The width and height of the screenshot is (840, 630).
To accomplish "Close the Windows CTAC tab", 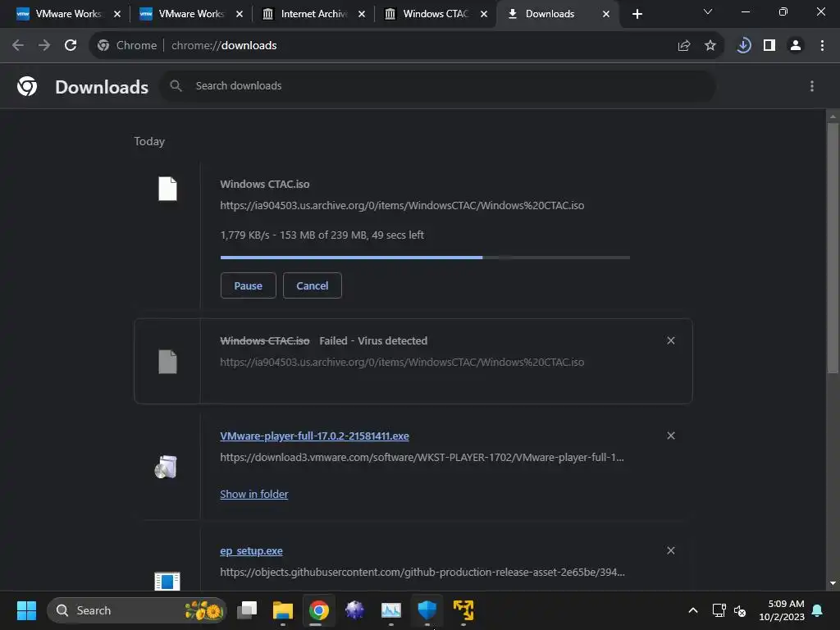I will [x=484, y=14].
